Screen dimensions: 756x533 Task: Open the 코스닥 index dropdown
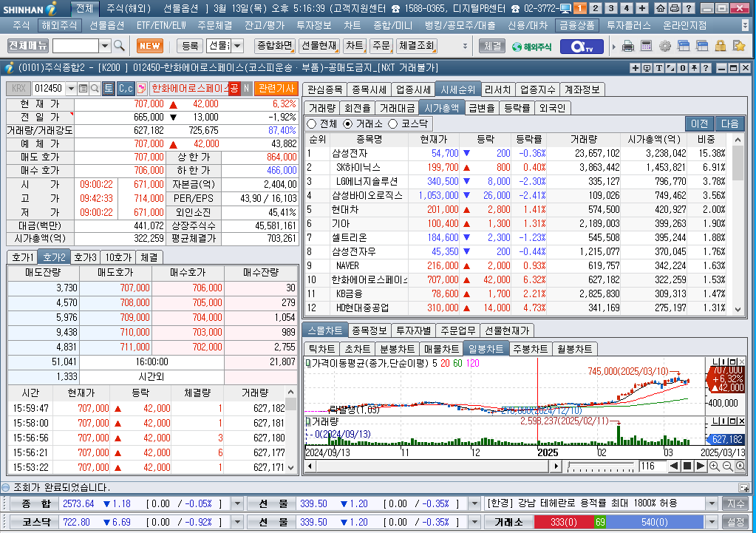click(x=237, y=522)
